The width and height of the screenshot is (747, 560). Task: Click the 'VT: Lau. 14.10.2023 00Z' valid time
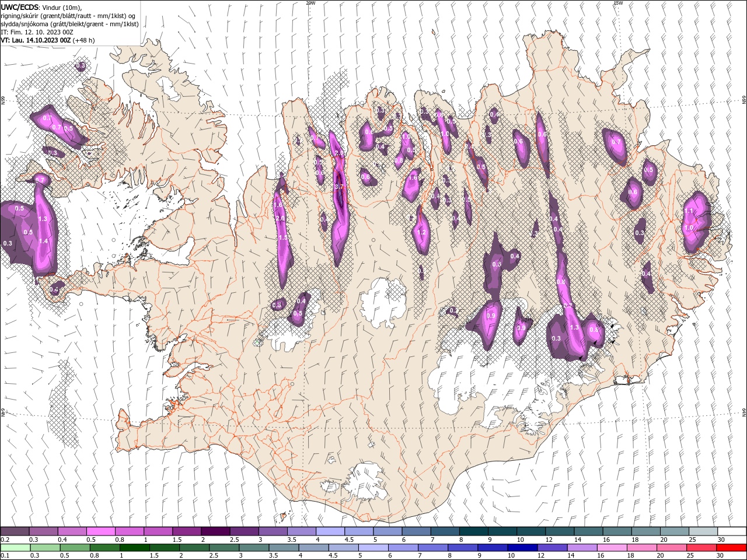coord(36,40)
